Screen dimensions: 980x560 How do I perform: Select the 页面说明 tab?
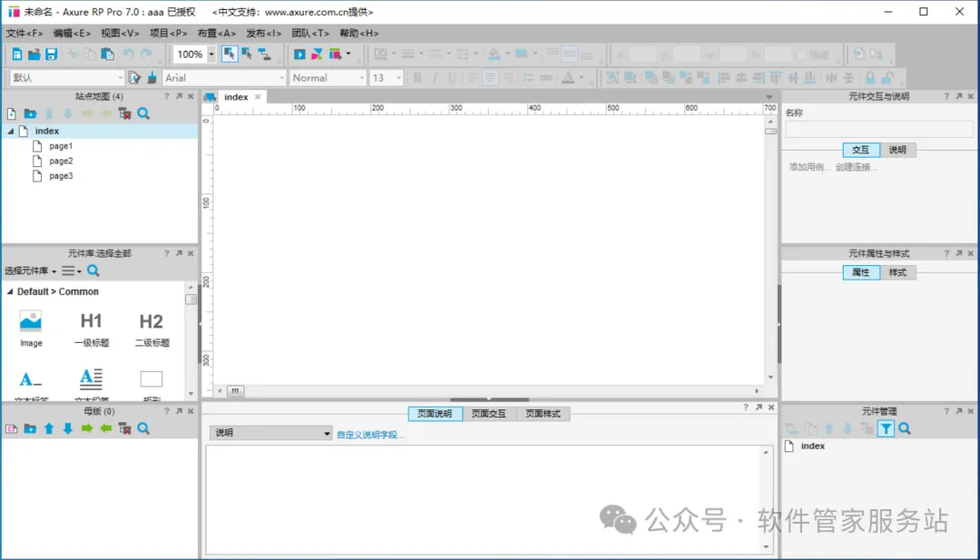[x=435, y=414]
